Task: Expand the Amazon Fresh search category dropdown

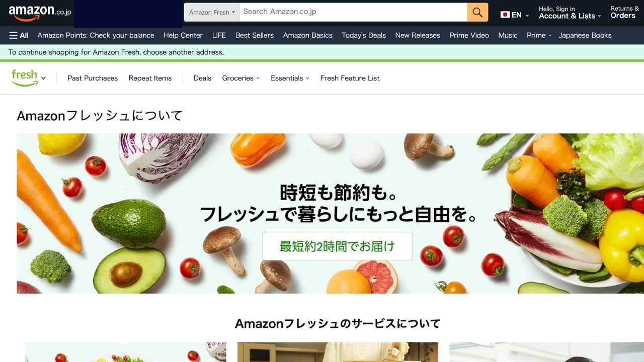Action: [x=212, y=12]
